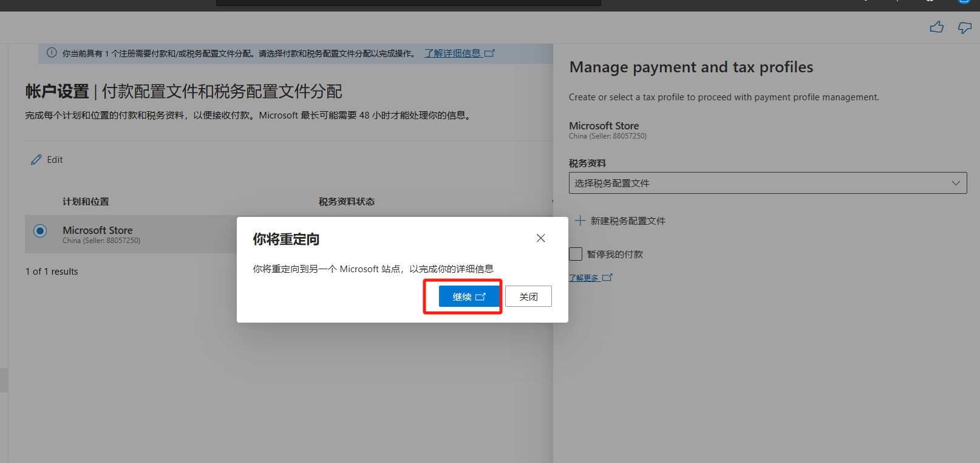Click the info icon in notification banner
This screenshot has height=463, width=980.
(x=52, y=53)
